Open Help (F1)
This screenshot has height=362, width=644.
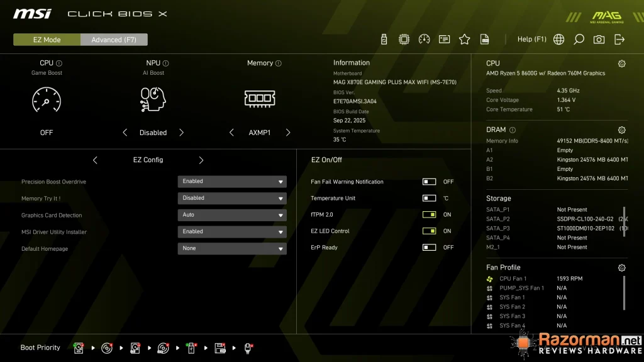tap(532, 40)
